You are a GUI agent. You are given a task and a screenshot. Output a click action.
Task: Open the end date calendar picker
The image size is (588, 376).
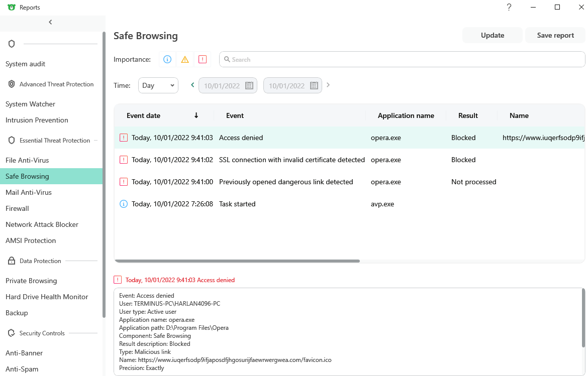(314, 85)
